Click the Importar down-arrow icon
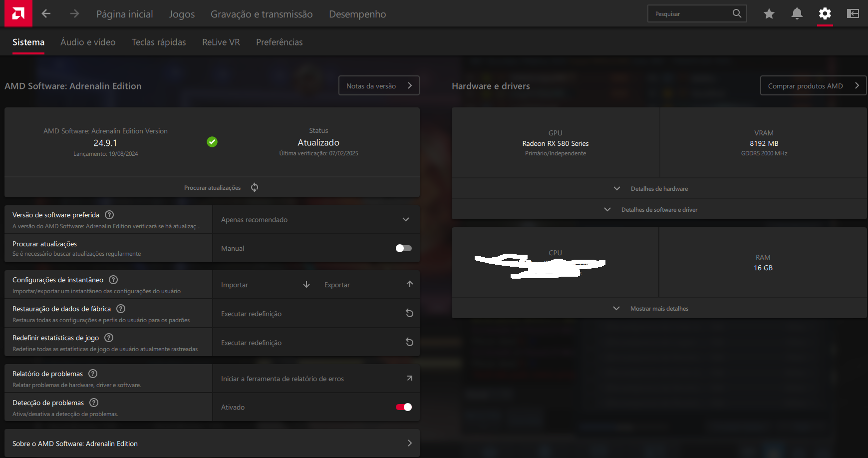This screenshot has height=458, width=868. (306, 285)
